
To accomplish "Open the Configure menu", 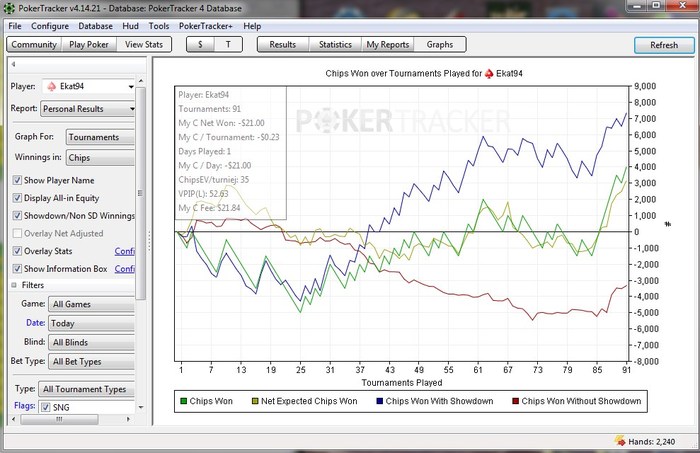I will pyautogui.click(x=50, y=26).
